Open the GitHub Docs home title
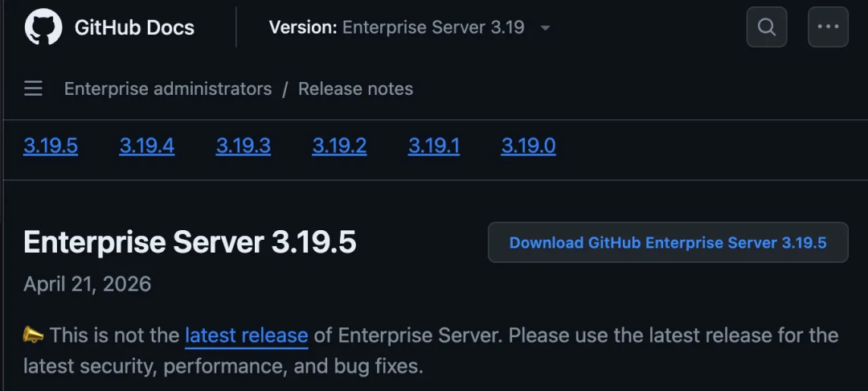 click(134, 27)
